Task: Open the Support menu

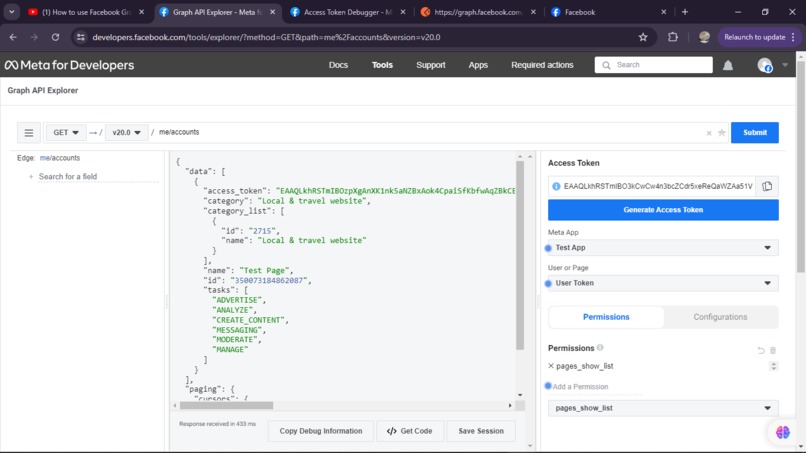Action: point(431,65)
